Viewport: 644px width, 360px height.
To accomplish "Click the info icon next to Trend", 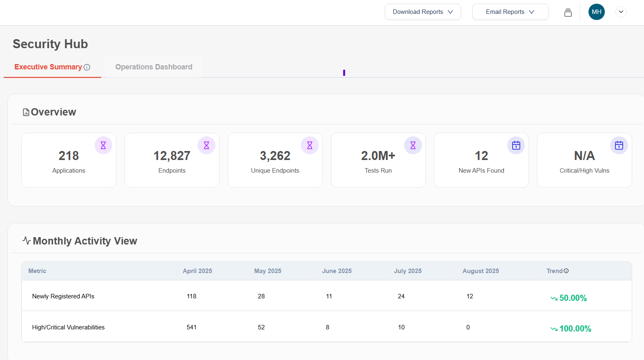I will point(566,271).
